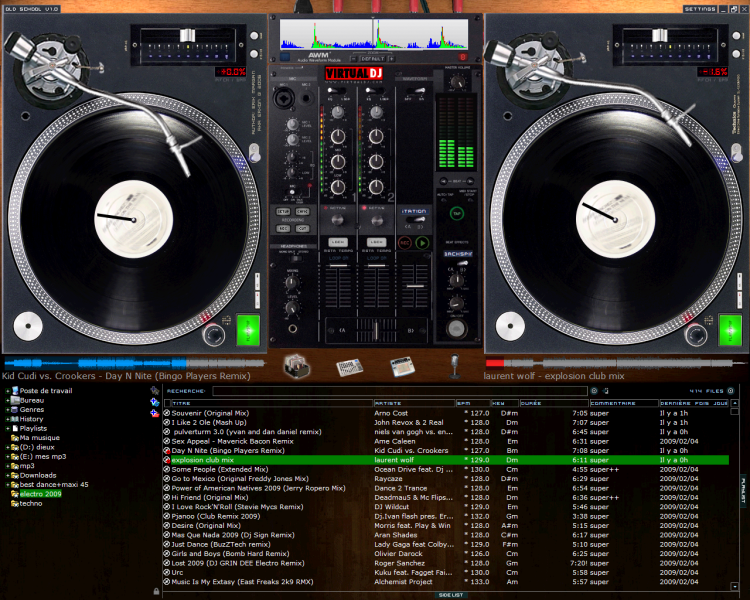Screen dimensions: 750x600
Task: Click the previous beat arrow
Action: [443, 181]
